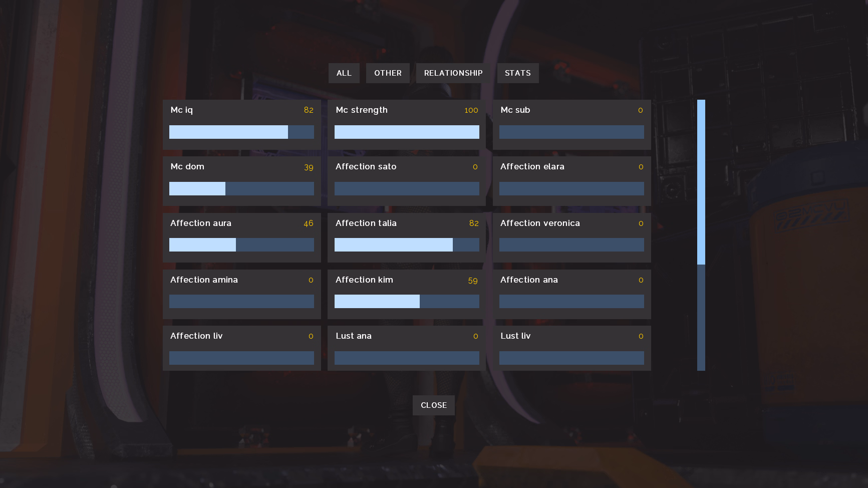Select the Affection veronica card title
Viewport: 868px width, 488px height.
(x=540, y=223)
